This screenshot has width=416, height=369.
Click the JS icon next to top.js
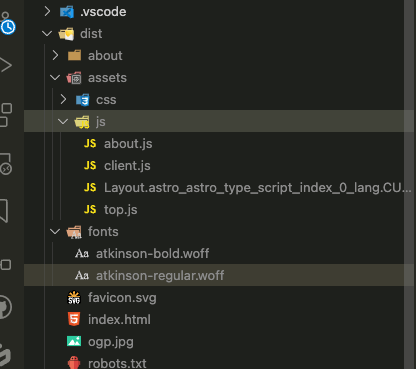pos(90,209)
